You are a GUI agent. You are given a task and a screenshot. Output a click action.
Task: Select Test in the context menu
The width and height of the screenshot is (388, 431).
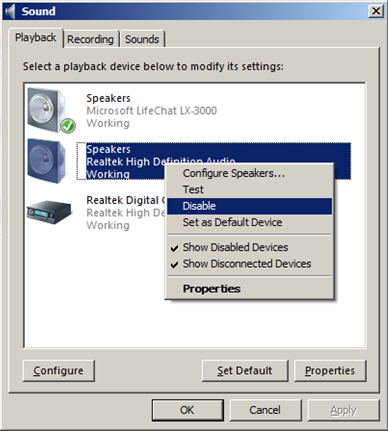249,190
